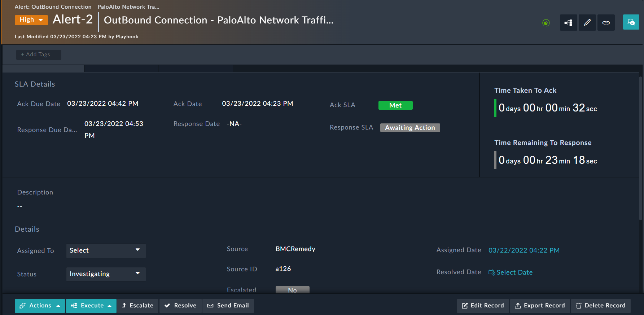Click the Source value BMCRemedy
The height and width of the screenshot is (315, 644).
click(x=295, y=249)
